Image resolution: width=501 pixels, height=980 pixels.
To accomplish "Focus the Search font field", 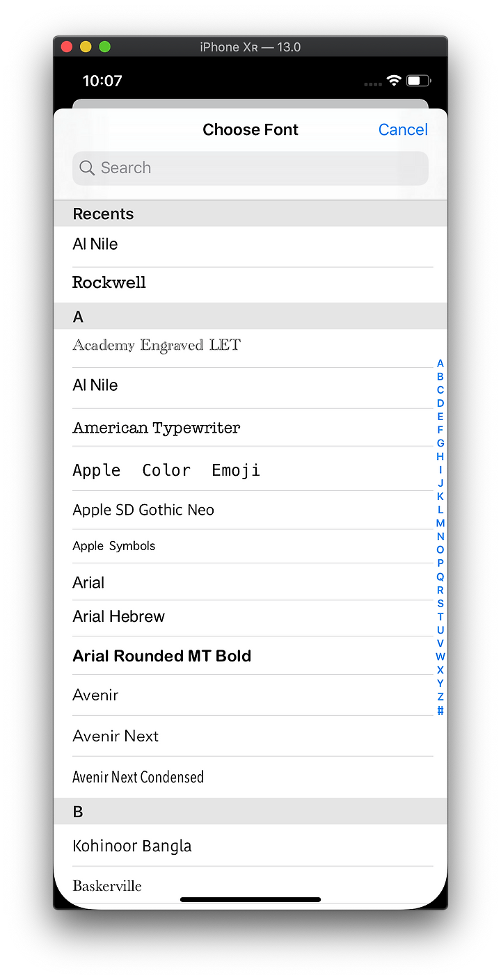I will [250, 168].
